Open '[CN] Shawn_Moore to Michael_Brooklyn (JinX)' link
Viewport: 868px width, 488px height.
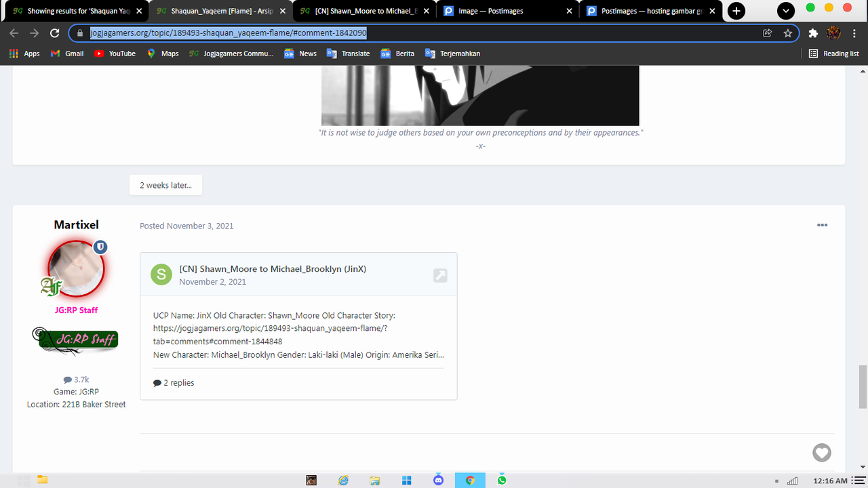click(273, 269)
